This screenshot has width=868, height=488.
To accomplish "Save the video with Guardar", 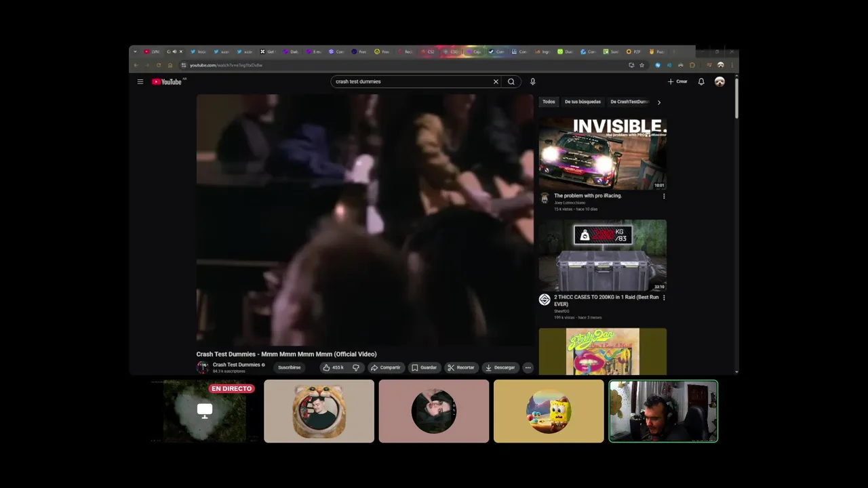I will (424, 367).
